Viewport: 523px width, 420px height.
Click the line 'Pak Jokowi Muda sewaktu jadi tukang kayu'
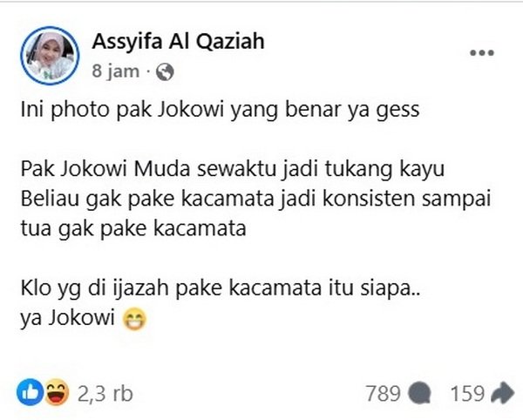[233, 169]
